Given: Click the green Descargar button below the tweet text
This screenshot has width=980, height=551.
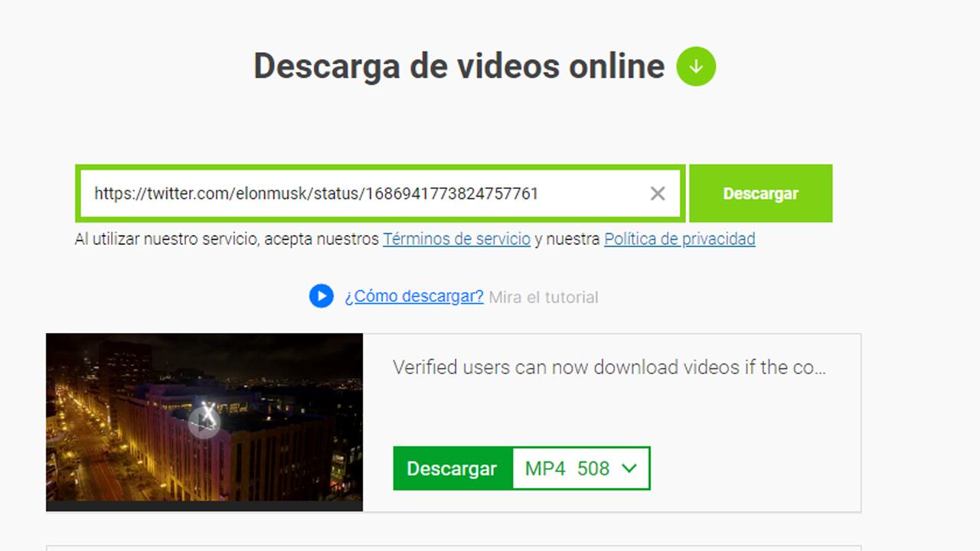Looking at the screenshot, I should 452,468.
